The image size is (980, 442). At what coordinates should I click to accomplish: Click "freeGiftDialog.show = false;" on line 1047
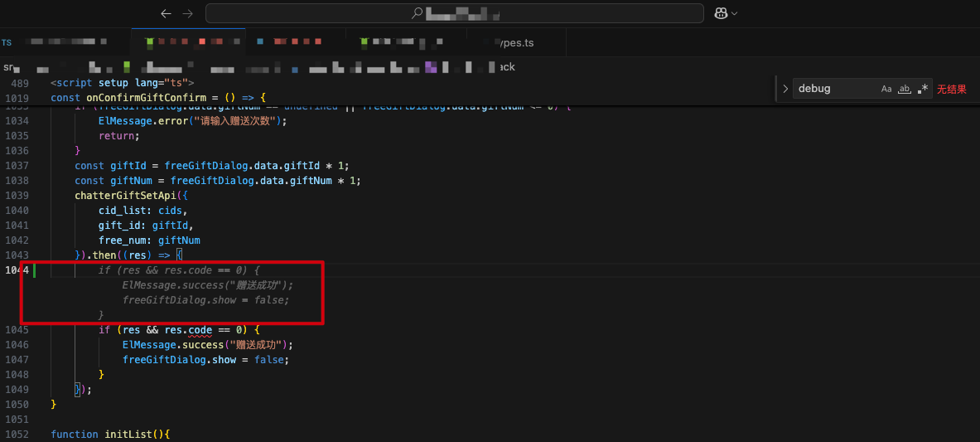tap(206, 360)
